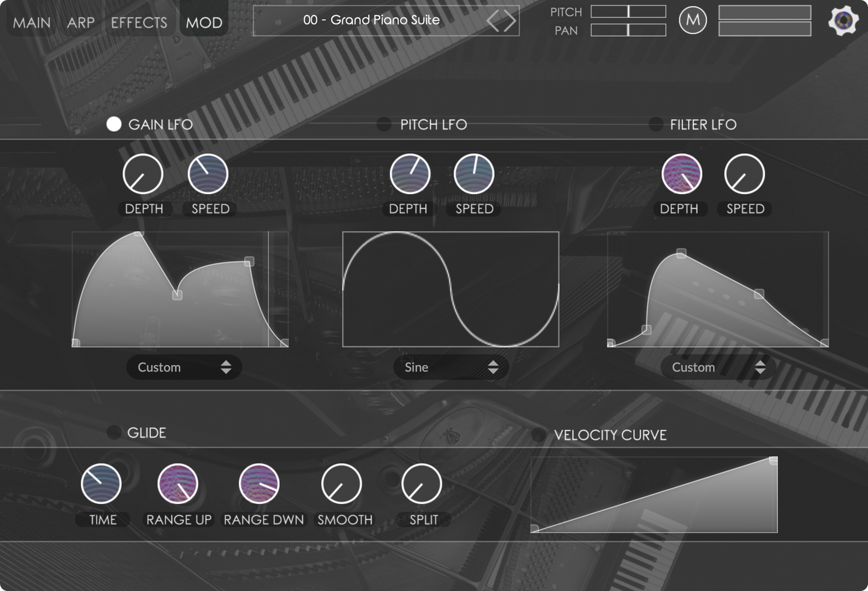
Task: Open the Filter LFO Custom waveform dropdown
Action: click(718, 367)
